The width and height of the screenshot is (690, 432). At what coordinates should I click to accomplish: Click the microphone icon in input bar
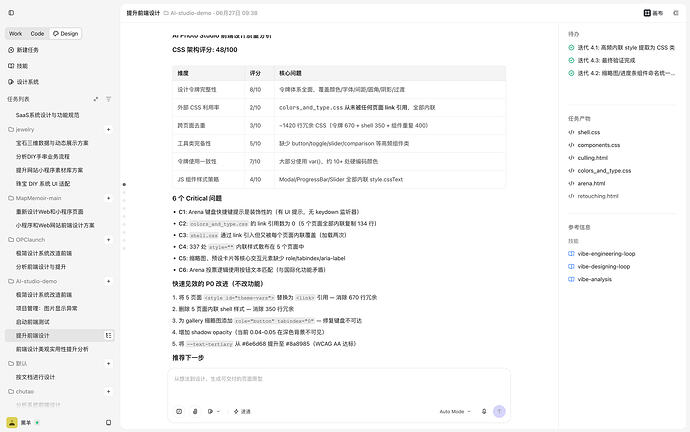click(x=484, y=411)
